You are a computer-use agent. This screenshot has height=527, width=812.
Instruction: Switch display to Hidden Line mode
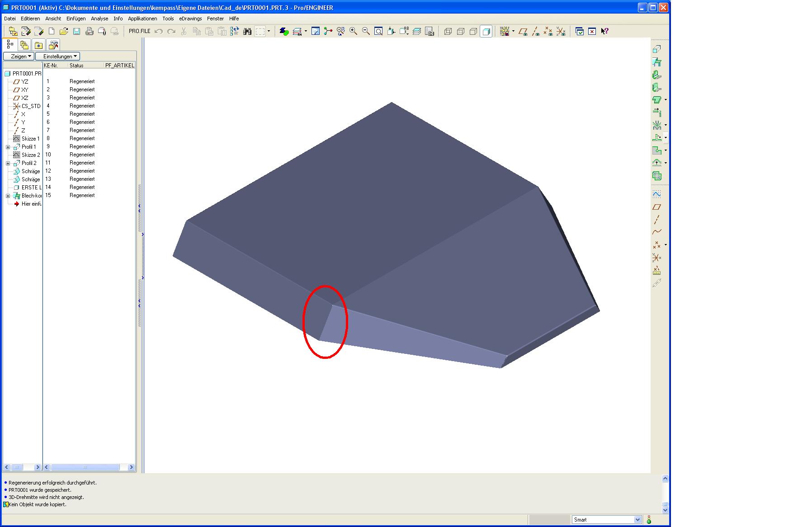(x=461, y=31)
